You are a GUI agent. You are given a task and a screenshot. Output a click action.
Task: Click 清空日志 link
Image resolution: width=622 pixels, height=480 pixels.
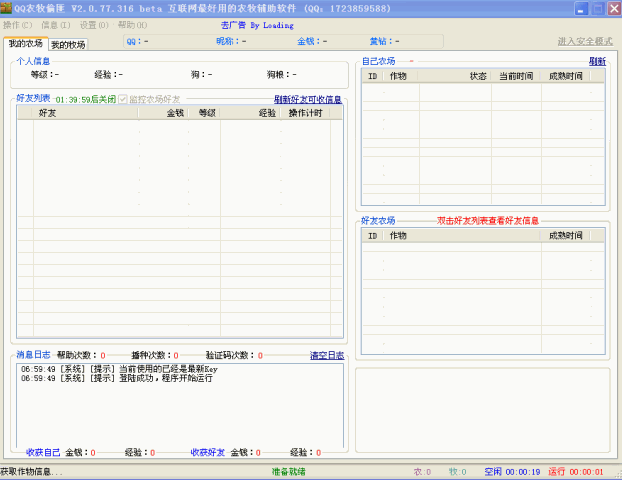click(327, 355)
